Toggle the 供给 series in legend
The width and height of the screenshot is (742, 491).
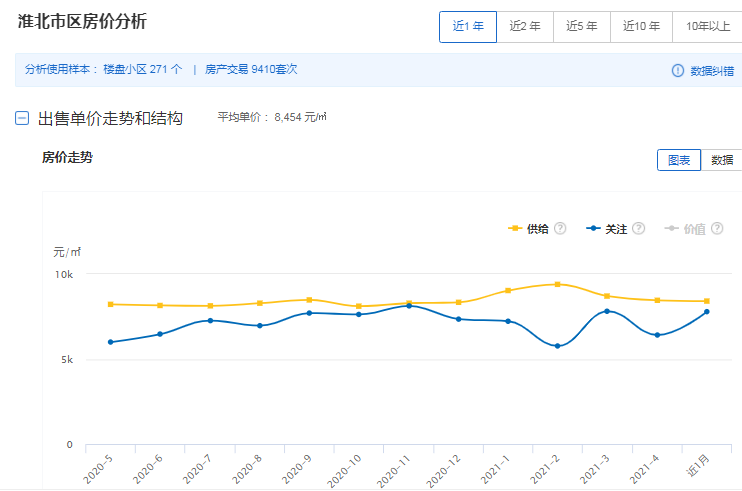[529, 229]
